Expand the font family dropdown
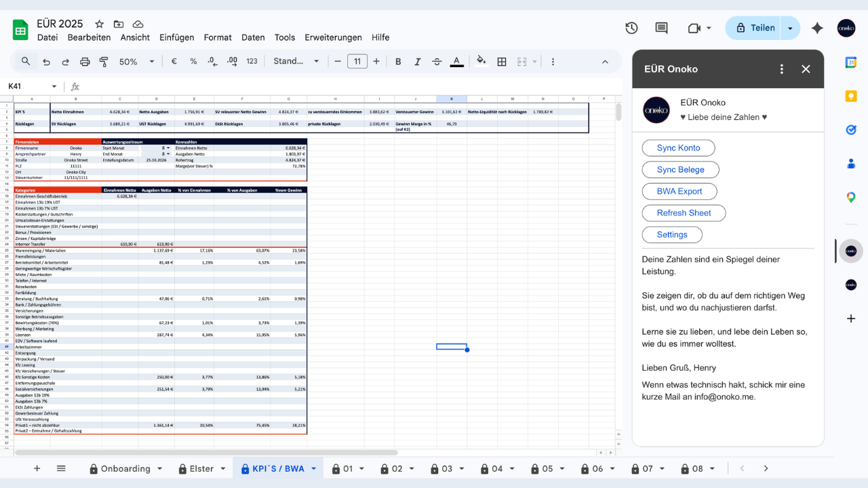 tap(296, 62)
